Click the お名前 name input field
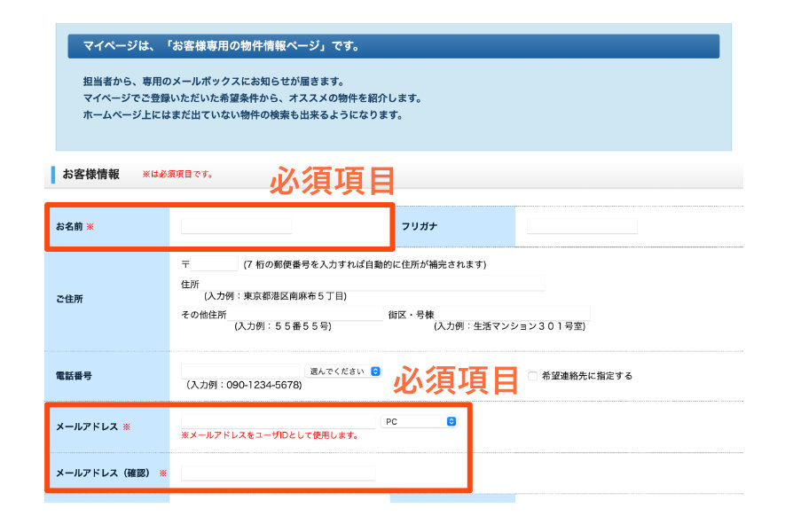This screenshot has width=785, height=532. coord(236,226)
